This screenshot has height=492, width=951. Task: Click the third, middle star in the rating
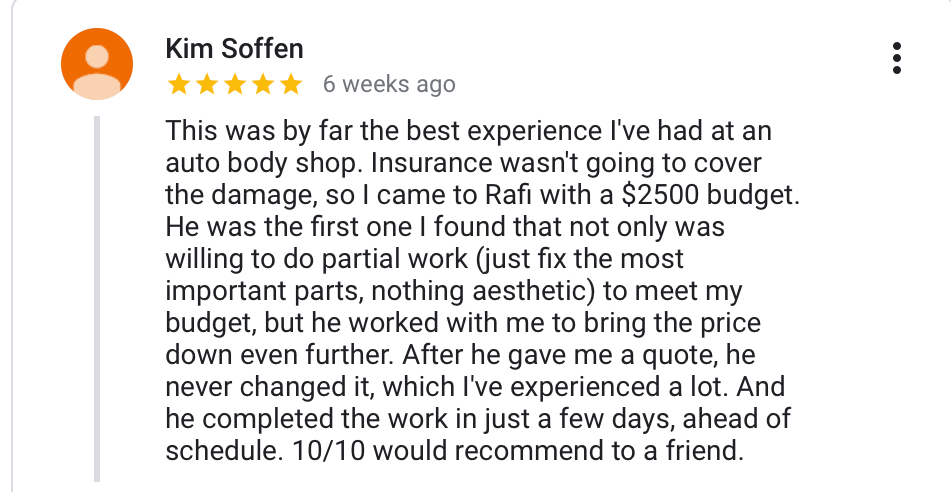[x=235, y=84]
